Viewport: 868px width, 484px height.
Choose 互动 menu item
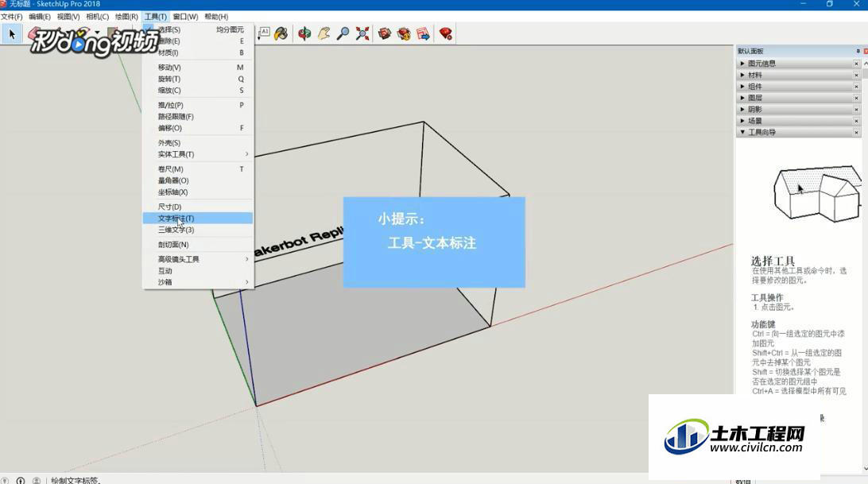coord(198,271)
